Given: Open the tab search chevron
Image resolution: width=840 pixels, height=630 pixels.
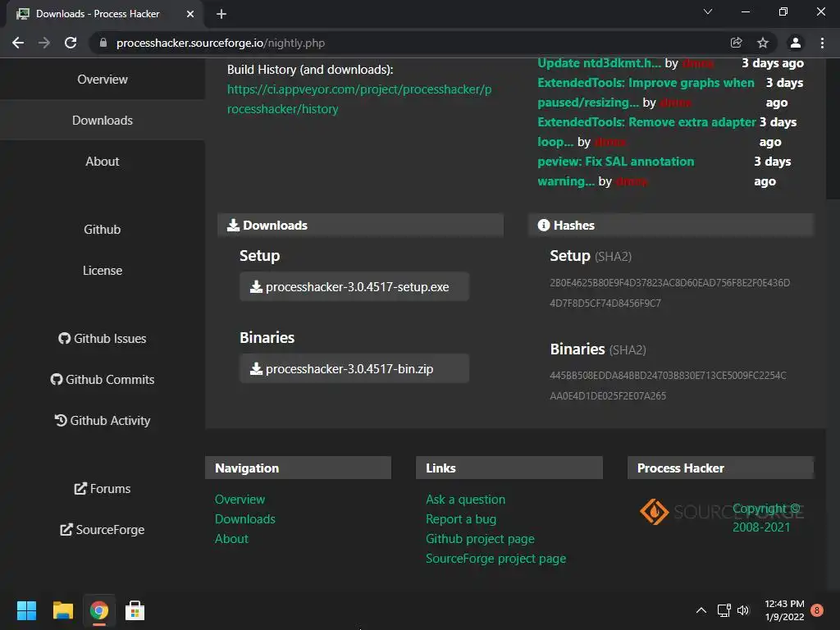Looking at the screenshot, I should tap(708, 11).
